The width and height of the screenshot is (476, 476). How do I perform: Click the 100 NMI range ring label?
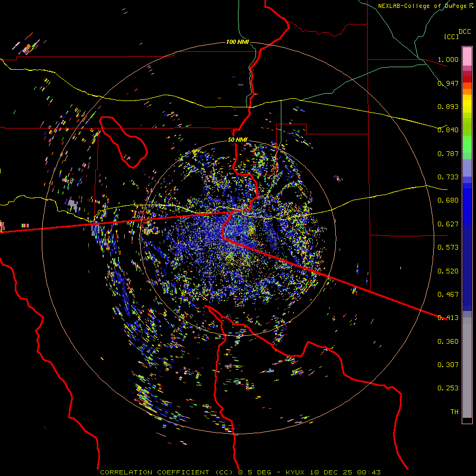237,42
